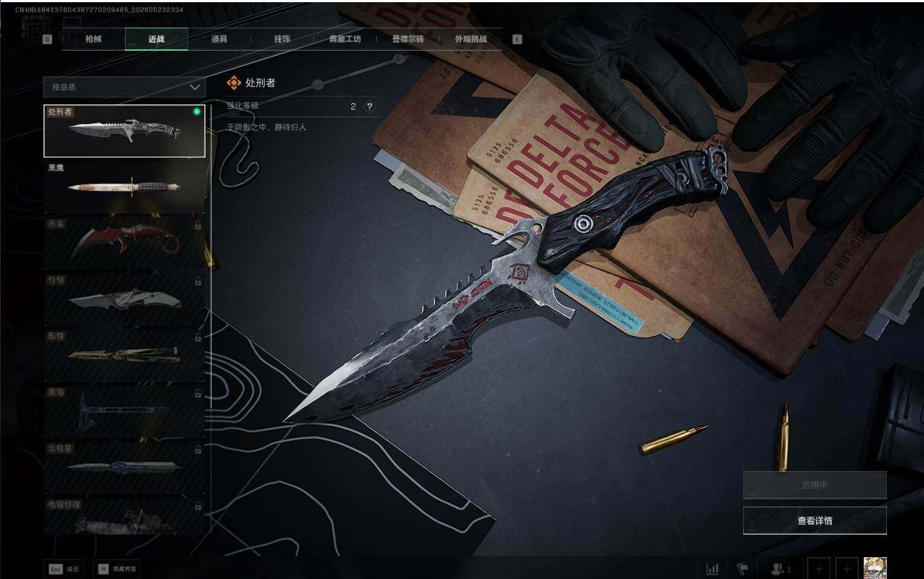Click the Q previous-tab key icon
This screenshot has height=579, width=924.
(48, 40)
